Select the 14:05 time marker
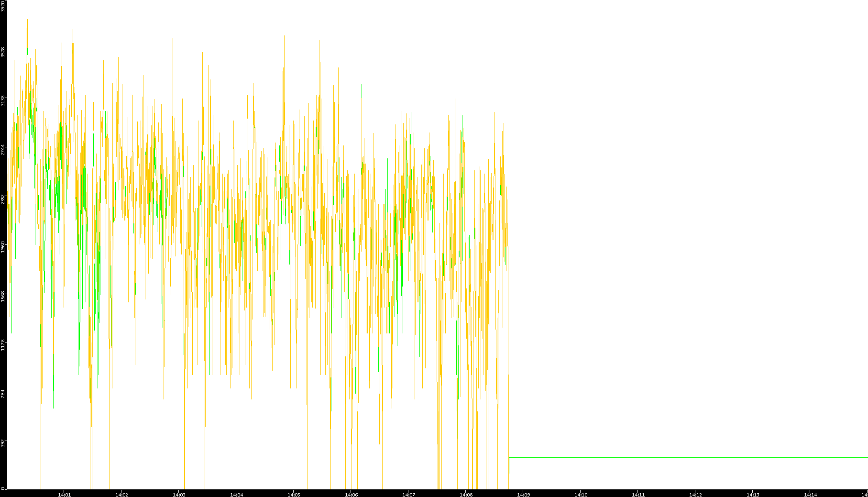 [x=294, y=494]
